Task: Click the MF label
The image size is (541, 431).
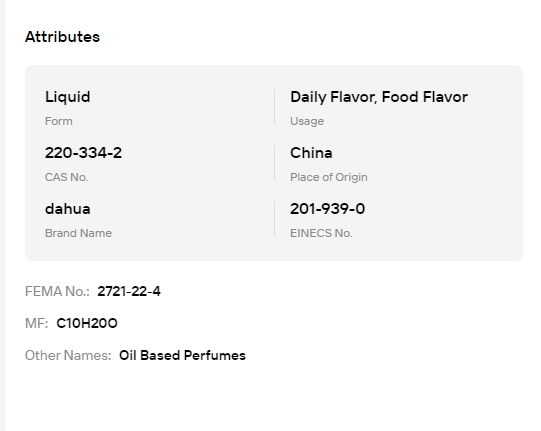Action: (37, 323)
